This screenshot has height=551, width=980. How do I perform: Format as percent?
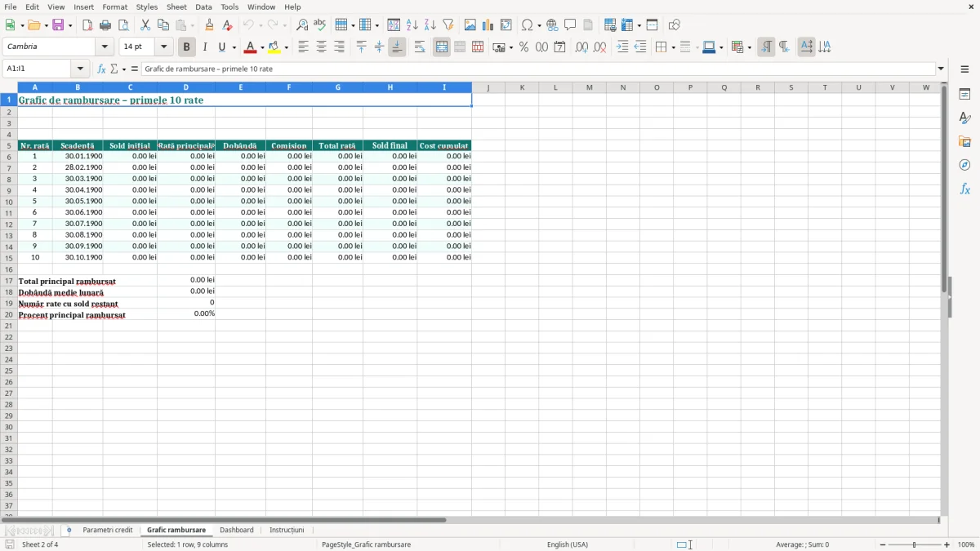pos(523,47)
